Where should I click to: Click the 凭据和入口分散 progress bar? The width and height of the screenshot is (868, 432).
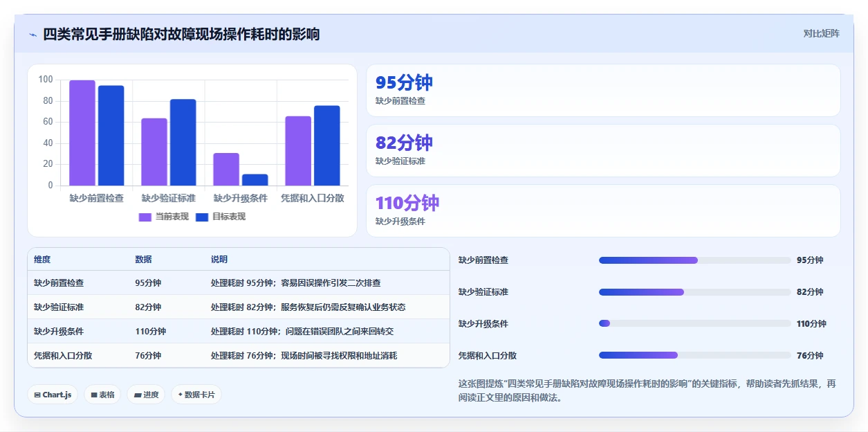pyautogui.click(x=694, y=356)
